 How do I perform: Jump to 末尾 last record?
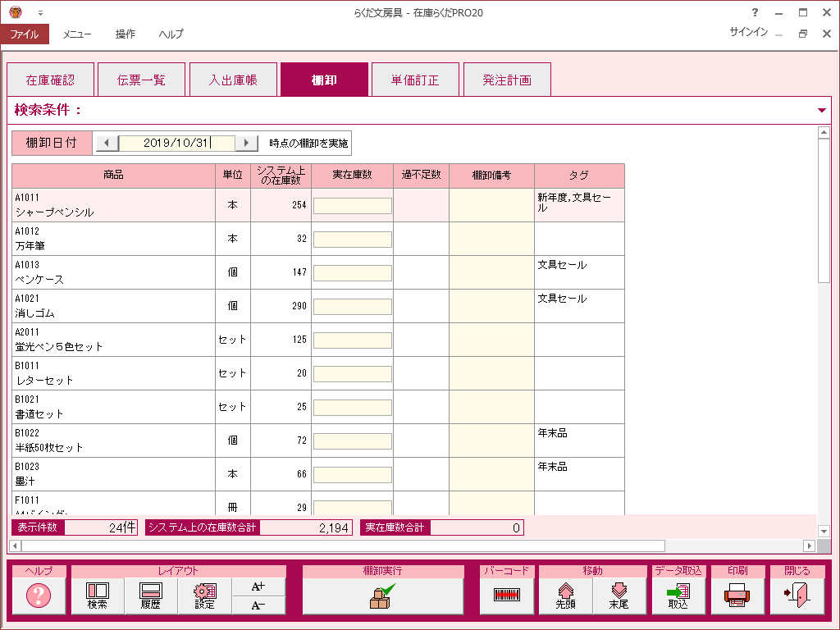(x=619, y=596)
